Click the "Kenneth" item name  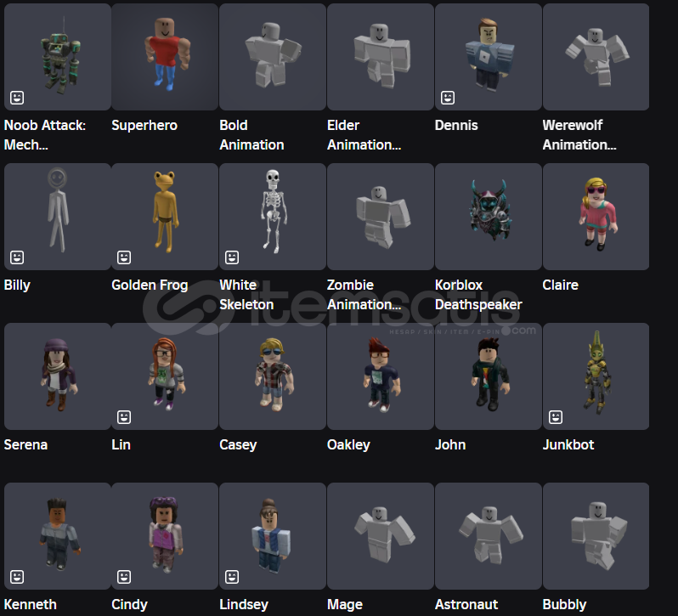click(x=31, y=604)
